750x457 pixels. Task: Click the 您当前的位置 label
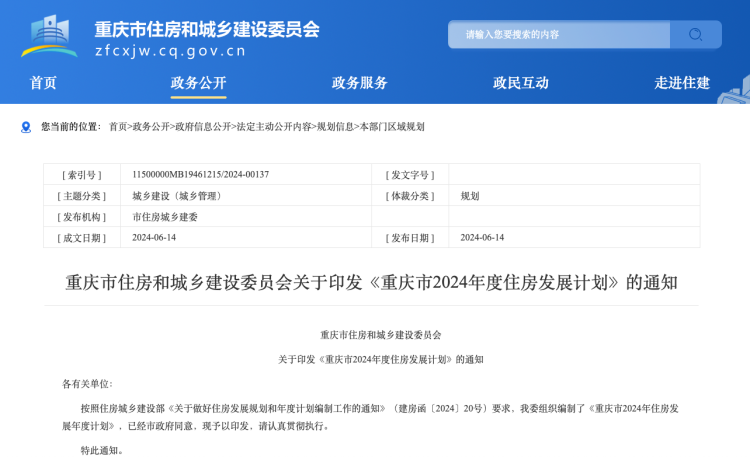[71, 127]
